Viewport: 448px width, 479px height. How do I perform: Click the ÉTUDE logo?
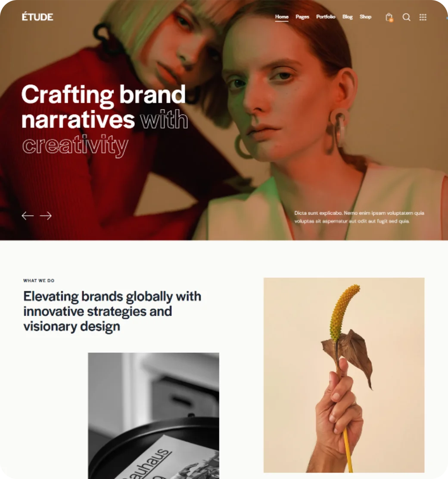click(37, 17)
